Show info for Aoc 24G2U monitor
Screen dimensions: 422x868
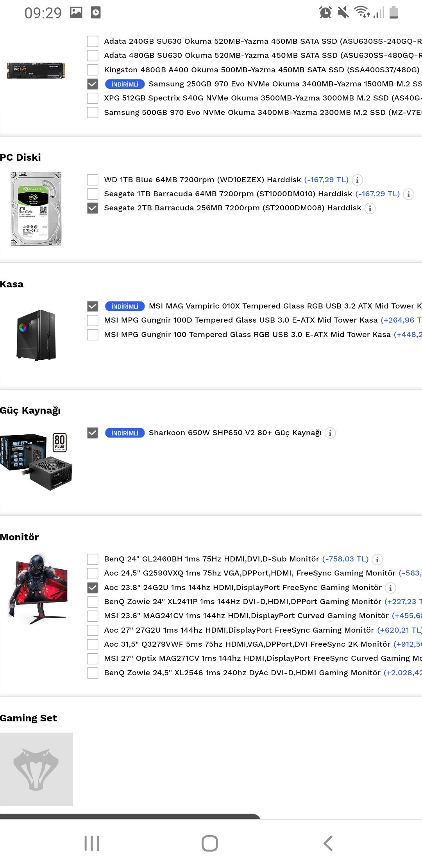(390, 588)
